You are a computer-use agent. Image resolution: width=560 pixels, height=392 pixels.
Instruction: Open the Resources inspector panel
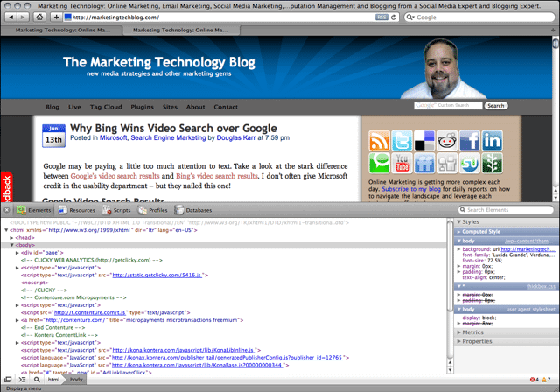77,210
